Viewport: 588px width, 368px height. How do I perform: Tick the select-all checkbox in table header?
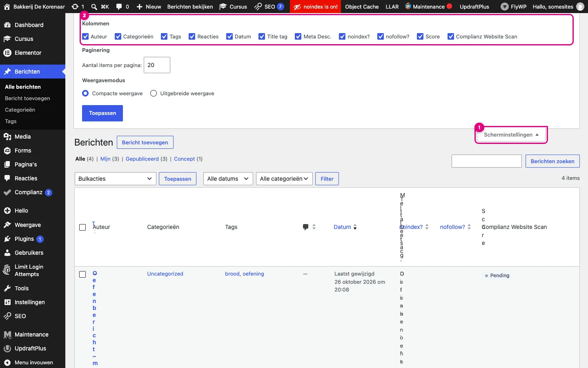[x=82, y=227]
